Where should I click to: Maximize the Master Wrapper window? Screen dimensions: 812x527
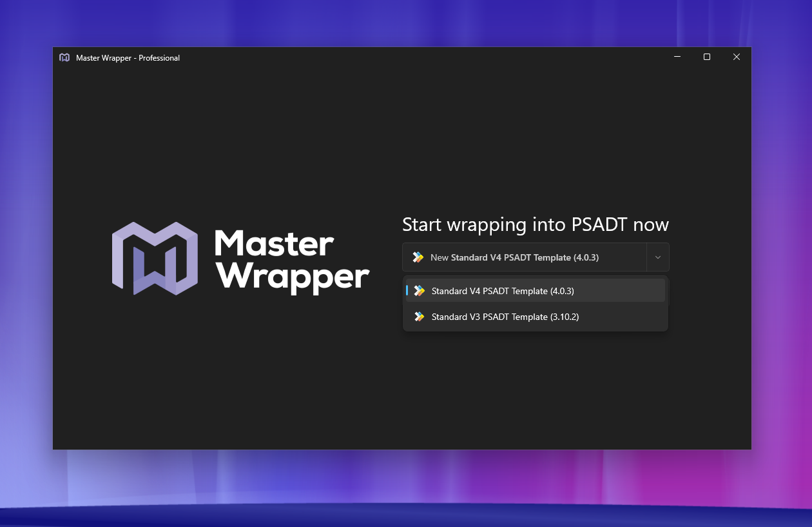tap(707, 57)
